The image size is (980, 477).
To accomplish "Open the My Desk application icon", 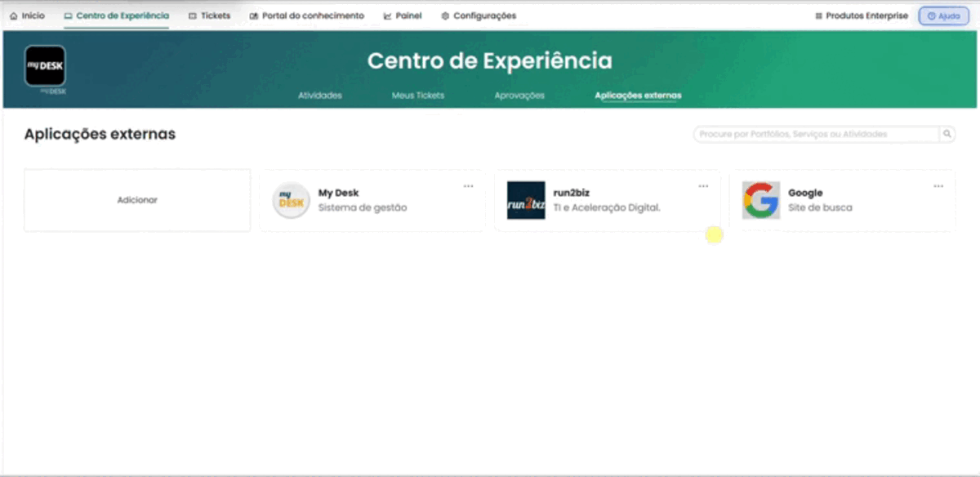I will click(291, 200).
